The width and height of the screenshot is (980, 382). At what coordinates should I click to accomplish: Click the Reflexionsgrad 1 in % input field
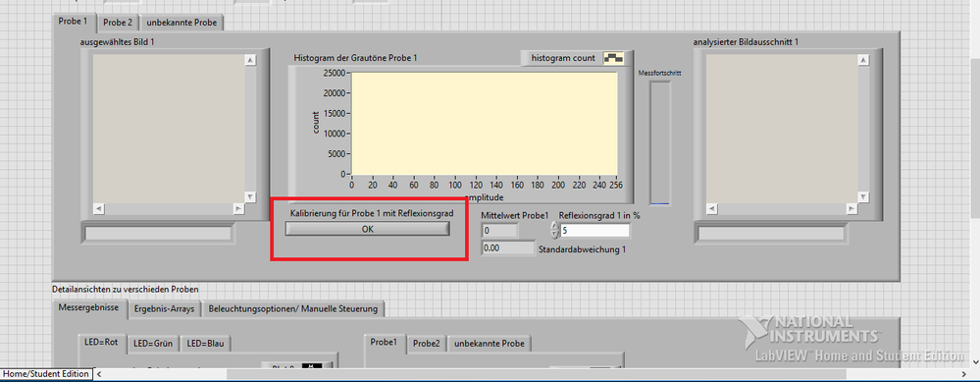pyautogui.click(x=594, y=231)
